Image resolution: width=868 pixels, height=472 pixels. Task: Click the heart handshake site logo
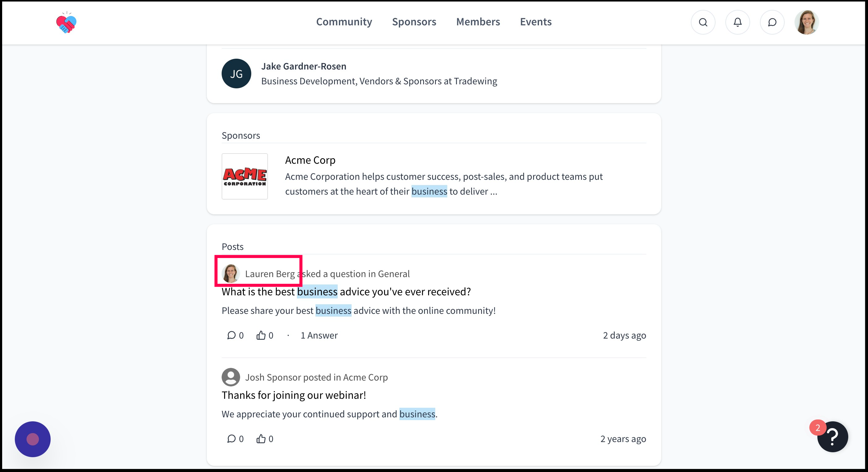point(66,22)
